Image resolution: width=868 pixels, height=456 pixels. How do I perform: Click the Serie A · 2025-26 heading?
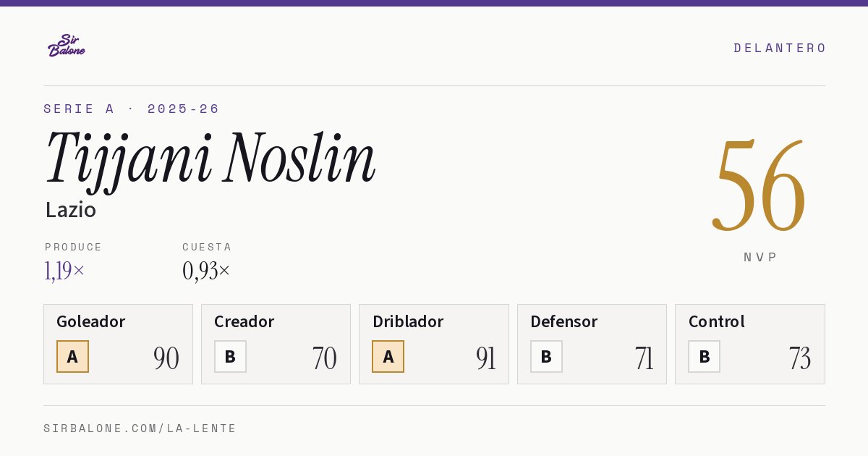[132, 109]
